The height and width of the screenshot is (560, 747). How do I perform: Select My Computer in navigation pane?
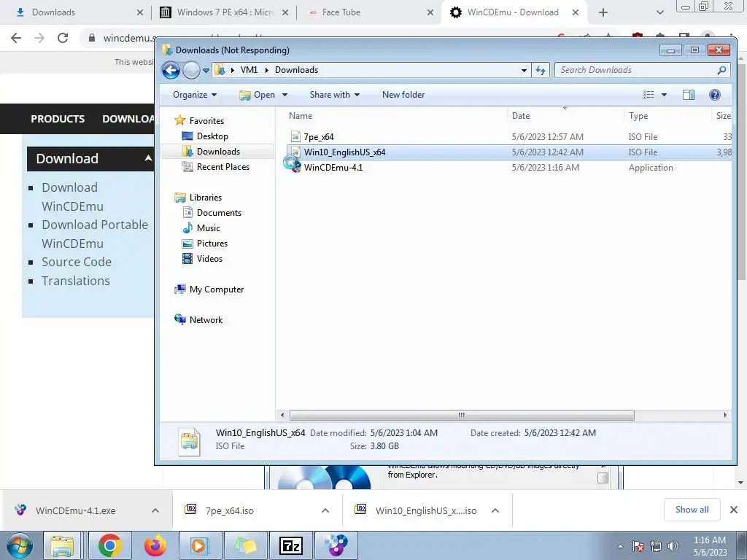209,289
